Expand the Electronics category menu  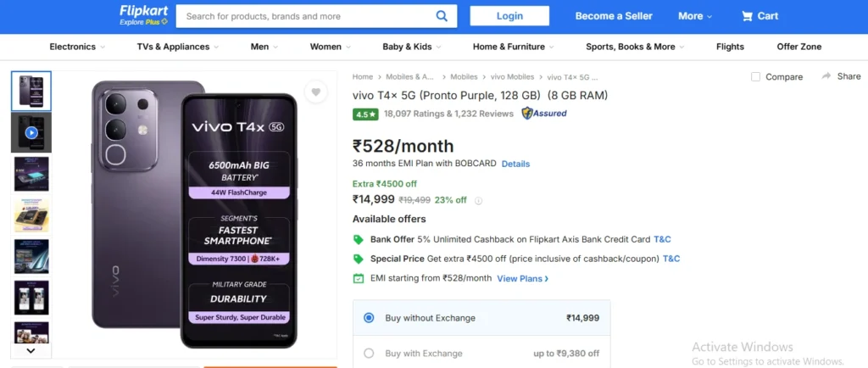77,47
